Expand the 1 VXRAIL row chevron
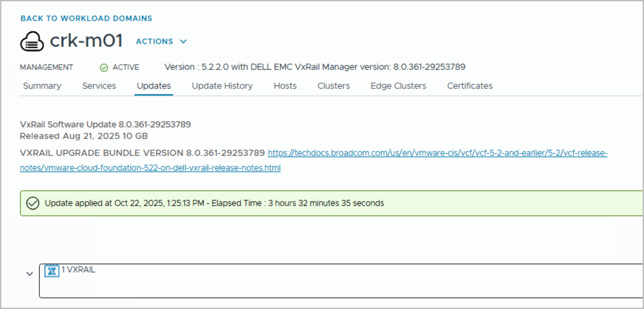This screenshot has width=644, height=309. point(30,274)
